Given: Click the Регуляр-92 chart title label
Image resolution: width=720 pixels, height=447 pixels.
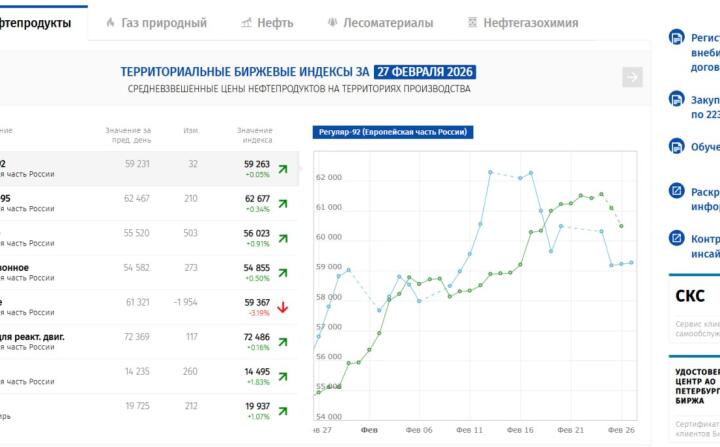Looking at the screenshot, I should pyautogui.click(x=392, y=132).
